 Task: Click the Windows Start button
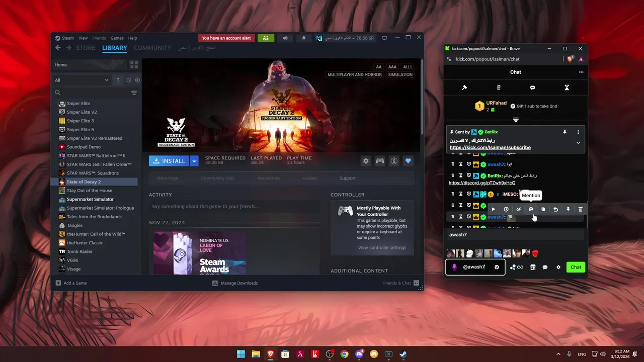(x=241, y=354)
